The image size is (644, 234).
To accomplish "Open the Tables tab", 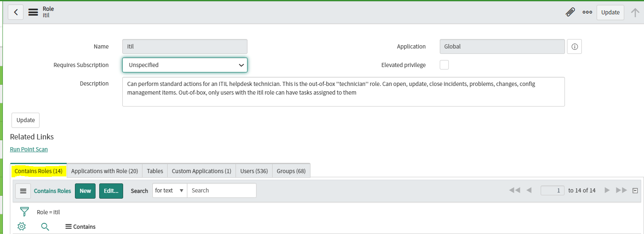I will tap(155, 171).
